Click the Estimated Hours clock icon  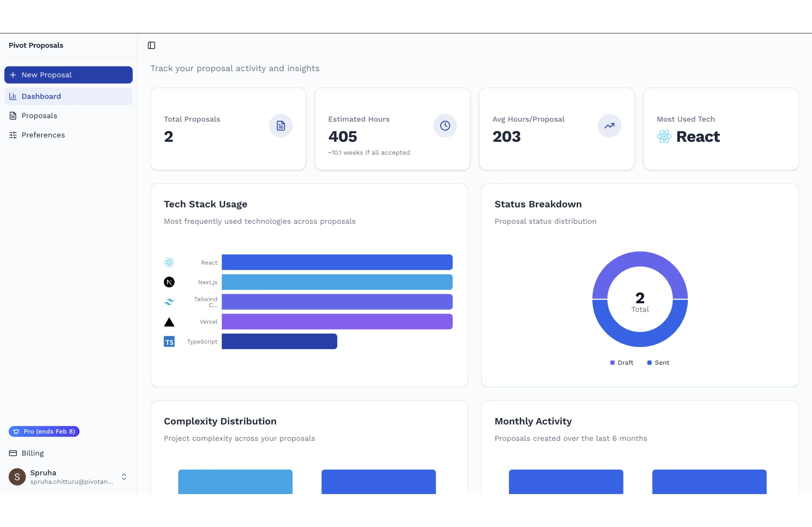[445, 126]
